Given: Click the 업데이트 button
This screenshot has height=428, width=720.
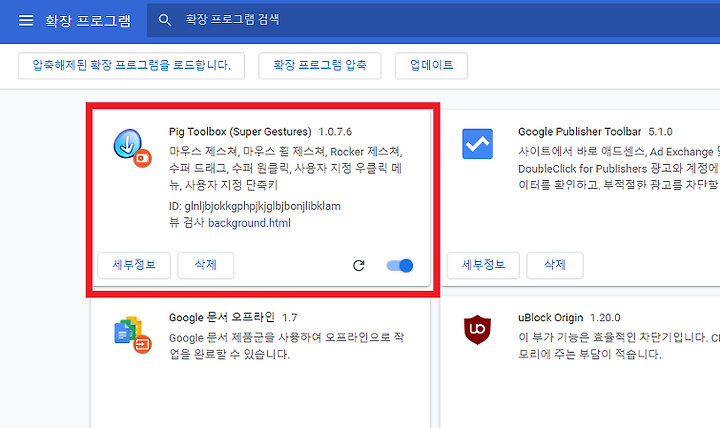Looking at the screenshot, I should pos(431,66).
